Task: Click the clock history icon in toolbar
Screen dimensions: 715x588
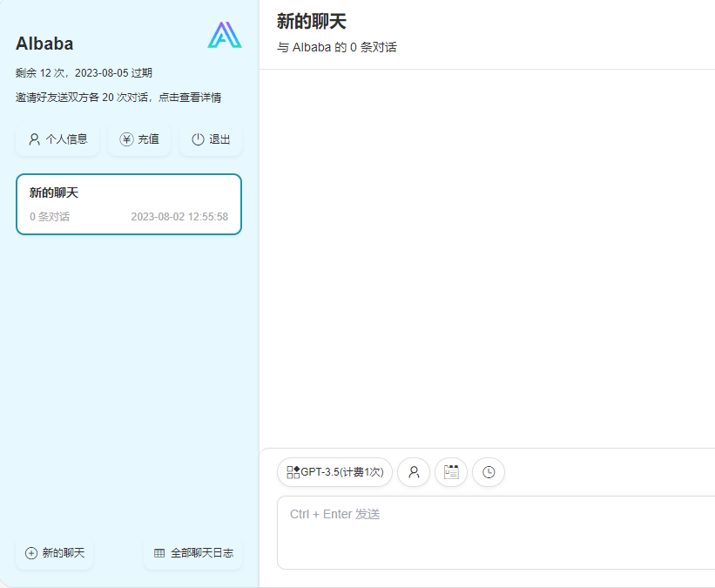Action: pos(489,472)
